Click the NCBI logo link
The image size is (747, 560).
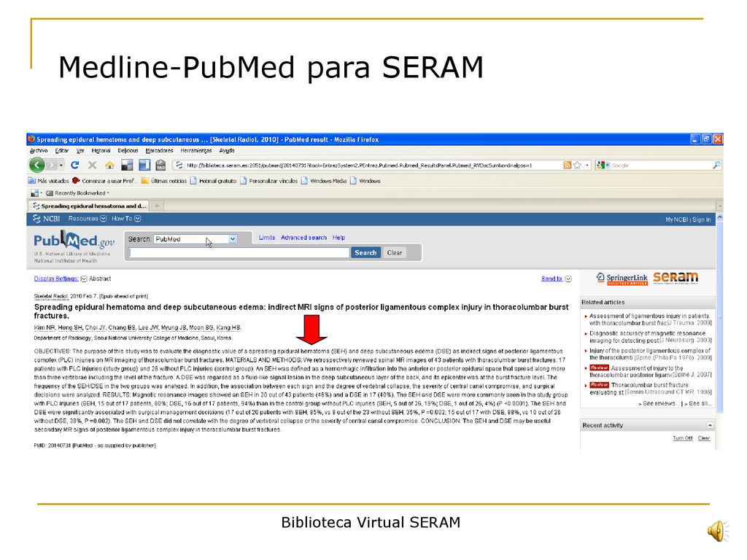[46, 219]
